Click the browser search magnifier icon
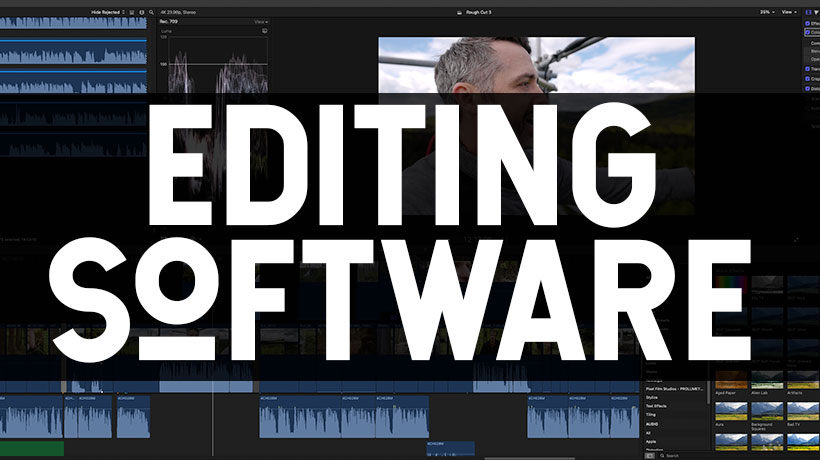This screenshot has height=460, width=820. [x=151, y=12]
